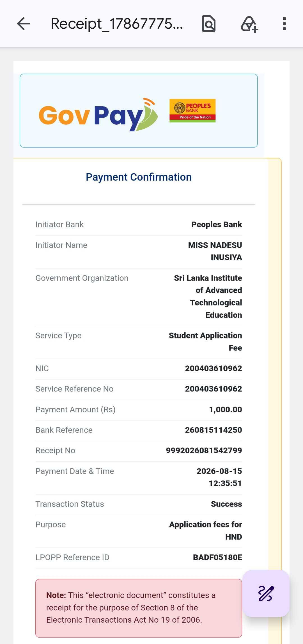Tap the Initiator Name MISS NADESU INUSIYA
Image resolution: width=303 pixels, height=644 pixels.
(x=215, y=251)
